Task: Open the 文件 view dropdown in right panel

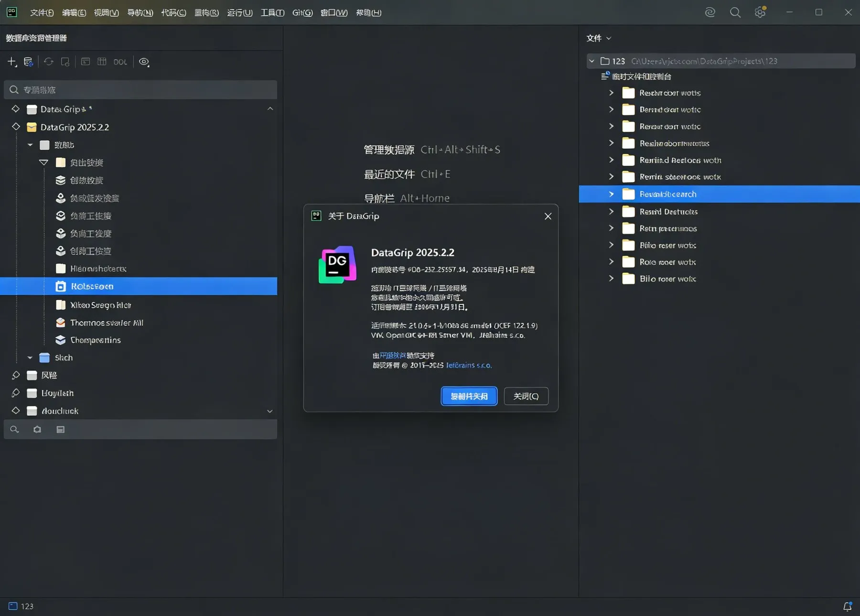Action: point(599,38)
